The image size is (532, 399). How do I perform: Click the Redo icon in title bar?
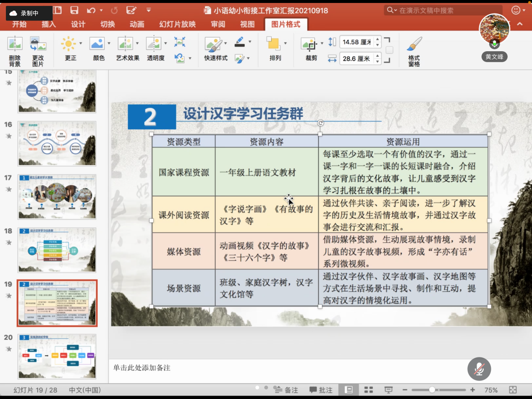click(x=114, y=10)
